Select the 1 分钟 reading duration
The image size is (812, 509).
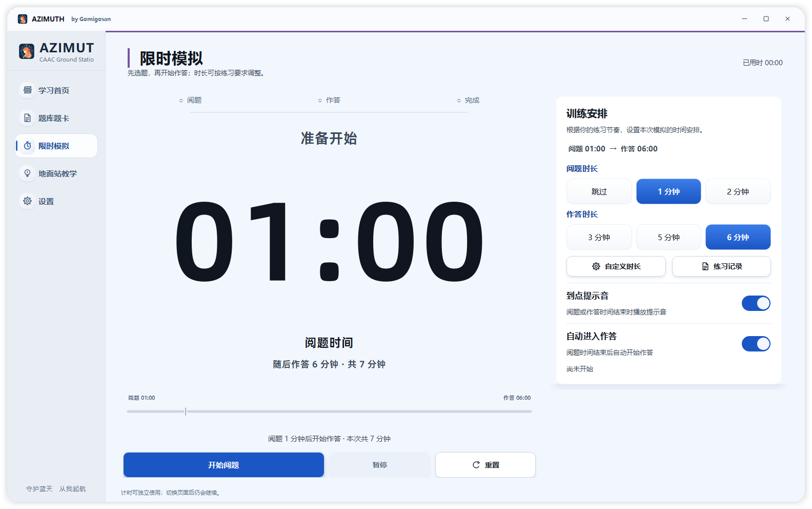point(668,191)
